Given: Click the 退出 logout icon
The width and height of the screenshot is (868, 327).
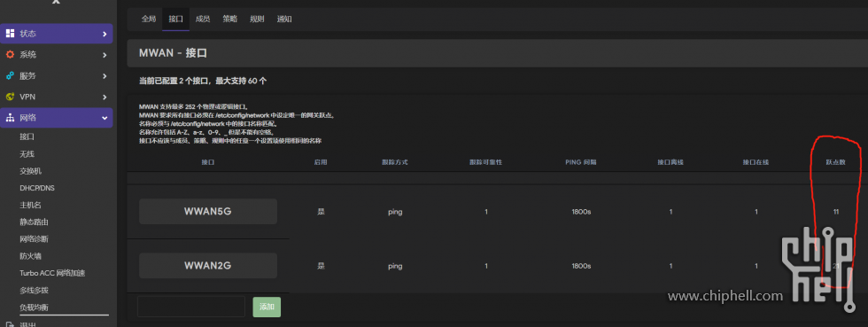Looking at the screenshot, I should 10,324.
